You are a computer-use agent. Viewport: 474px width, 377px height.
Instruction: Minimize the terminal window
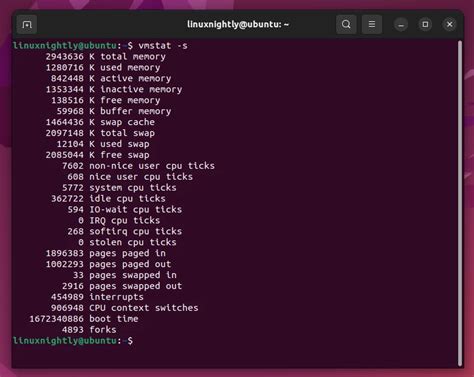click(x=401, y=25)
